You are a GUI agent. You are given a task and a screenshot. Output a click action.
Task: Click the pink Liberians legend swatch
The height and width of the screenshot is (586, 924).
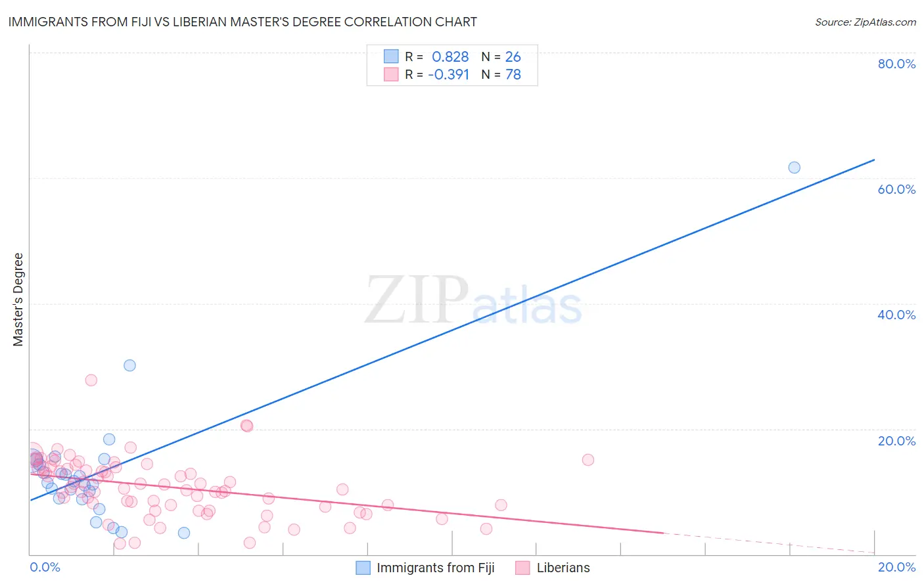point(522,568)
